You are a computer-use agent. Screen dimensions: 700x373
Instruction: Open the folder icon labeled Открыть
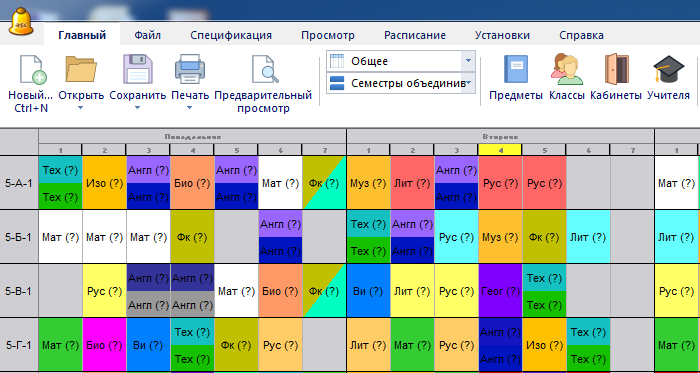tap(81, 69)
